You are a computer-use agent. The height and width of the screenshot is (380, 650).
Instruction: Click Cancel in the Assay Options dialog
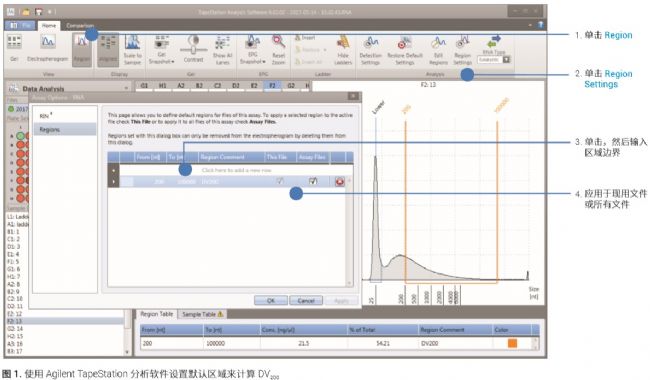[x=306, y=301]
